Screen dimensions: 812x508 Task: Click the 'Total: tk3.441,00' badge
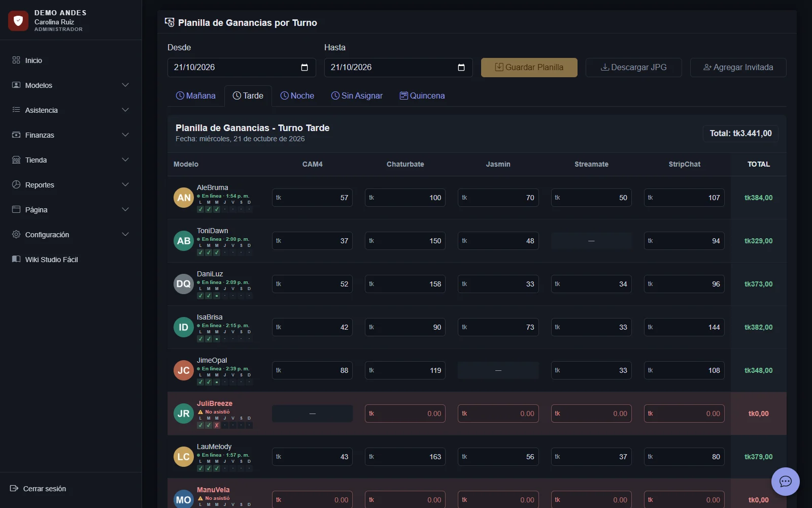pyautogui.click(x=740, y=133)
